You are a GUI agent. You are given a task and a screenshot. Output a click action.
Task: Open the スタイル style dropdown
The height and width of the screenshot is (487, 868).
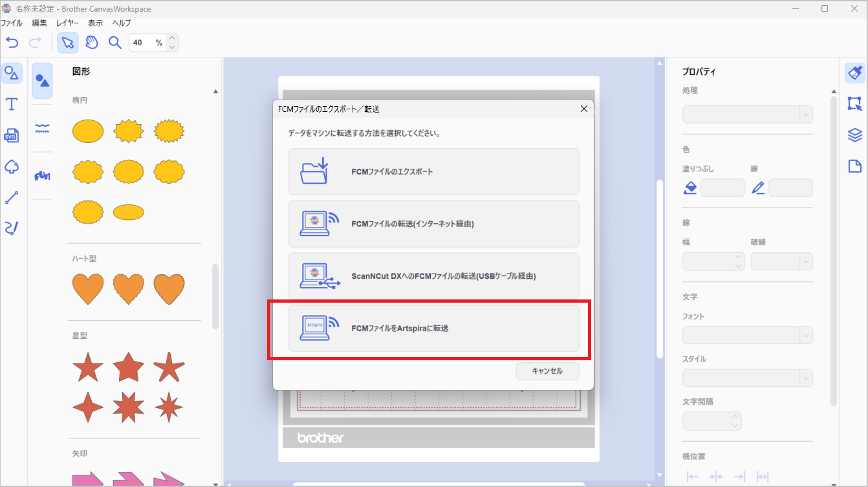point(748,378)
